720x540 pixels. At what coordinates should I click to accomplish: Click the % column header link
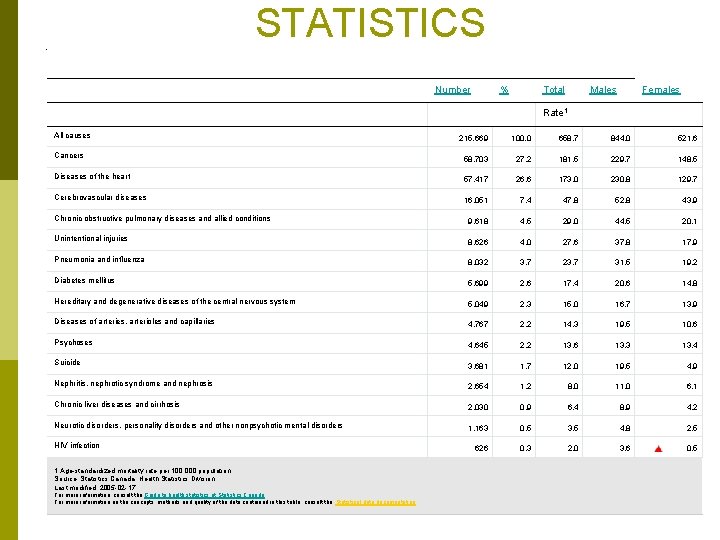504,90
